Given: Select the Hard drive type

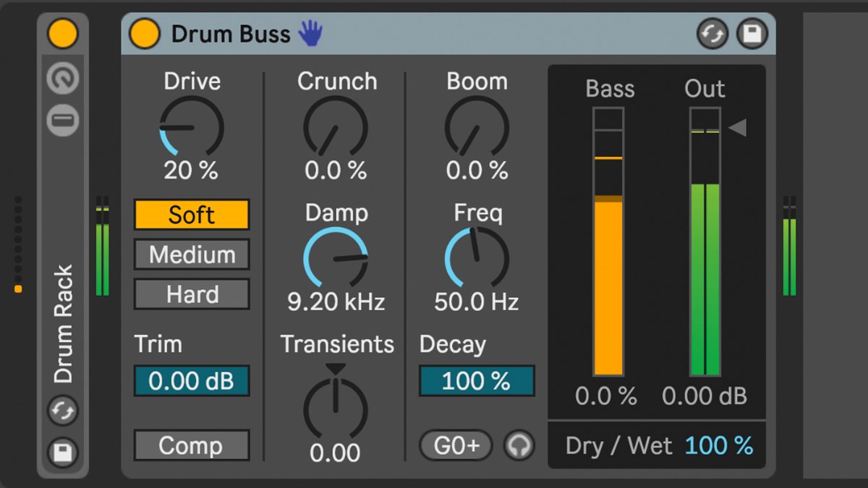Looking at the screenshot, I should pyautogui.click(x=192, y=294).
